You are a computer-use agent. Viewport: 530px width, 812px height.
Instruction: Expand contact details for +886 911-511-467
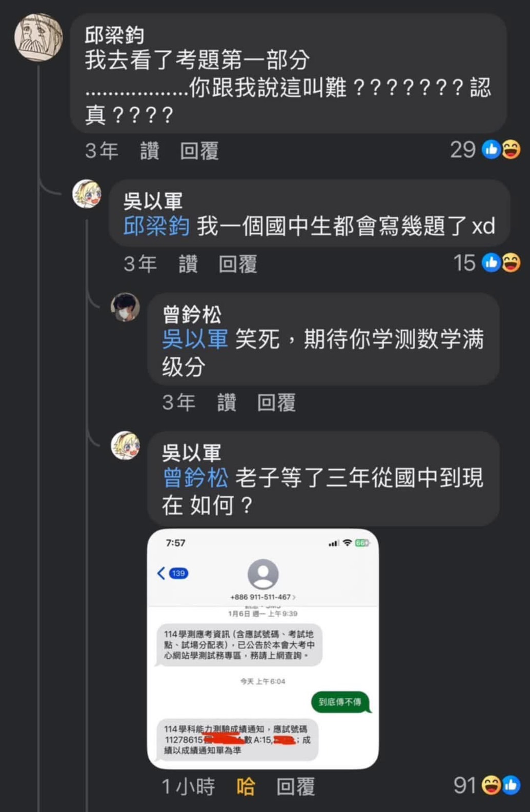click(263, 597)
